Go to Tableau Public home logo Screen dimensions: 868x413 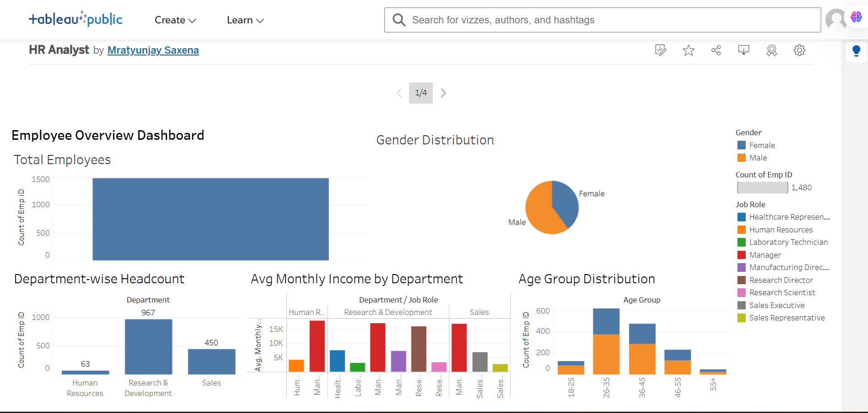76,19
